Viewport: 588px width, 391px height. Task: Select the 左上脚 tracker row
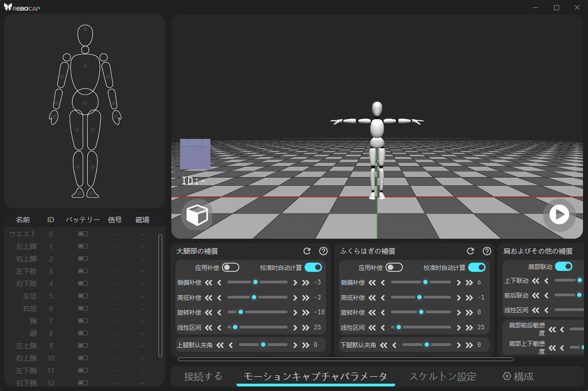tap(80, 246)
